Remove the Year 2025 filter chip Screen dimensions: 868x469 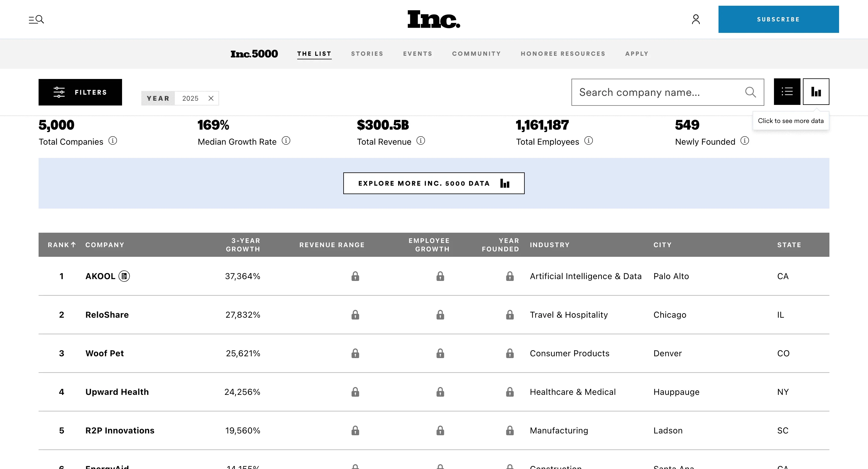211,98
